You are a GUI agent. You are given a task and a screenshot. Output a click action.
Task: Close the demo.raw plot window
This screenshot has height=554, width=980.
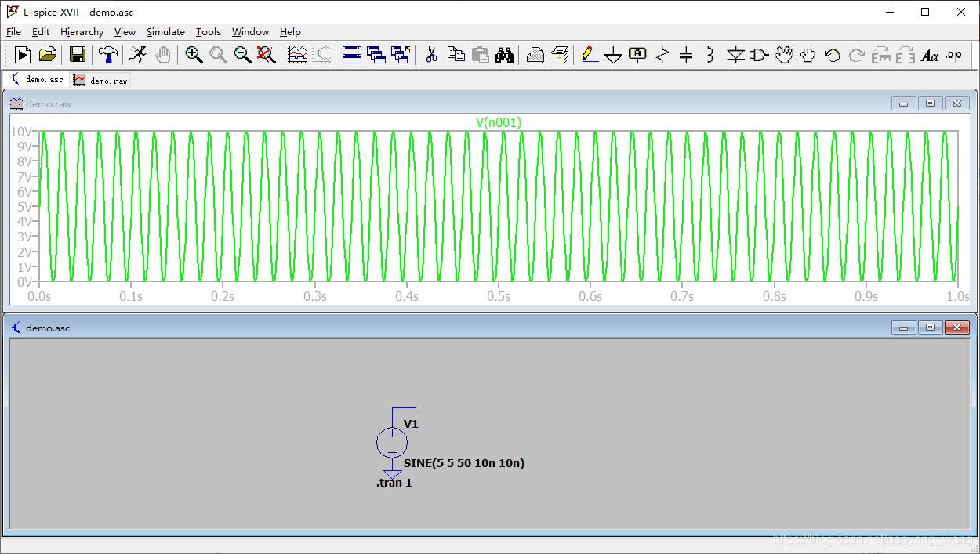(x=956, y=103)
